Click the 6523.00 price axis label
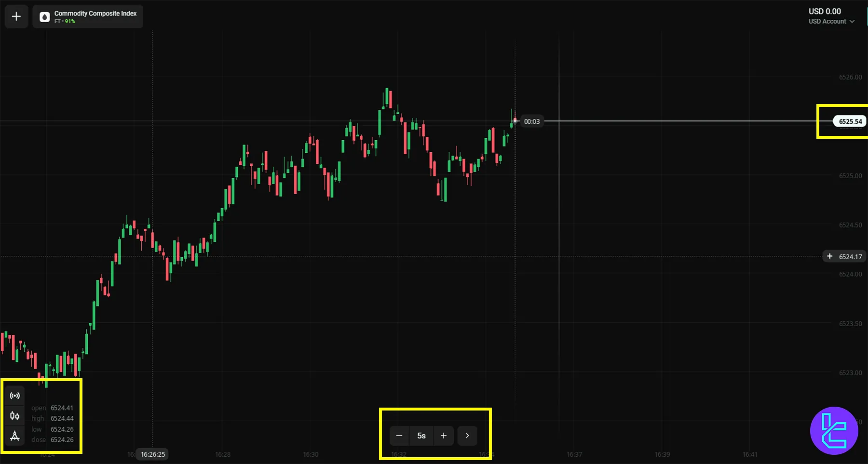Viewport: 868px width, 464px height. (850, 373)
